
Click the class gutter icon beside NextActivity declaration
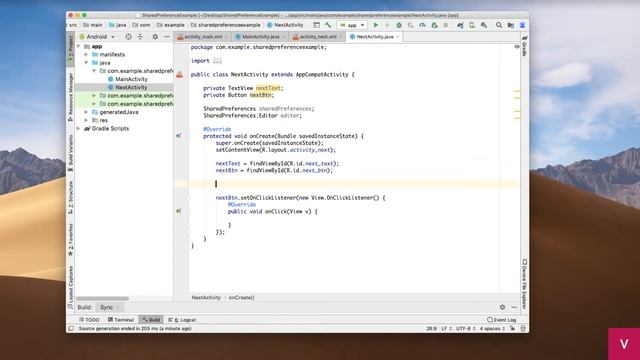[180, 75]
